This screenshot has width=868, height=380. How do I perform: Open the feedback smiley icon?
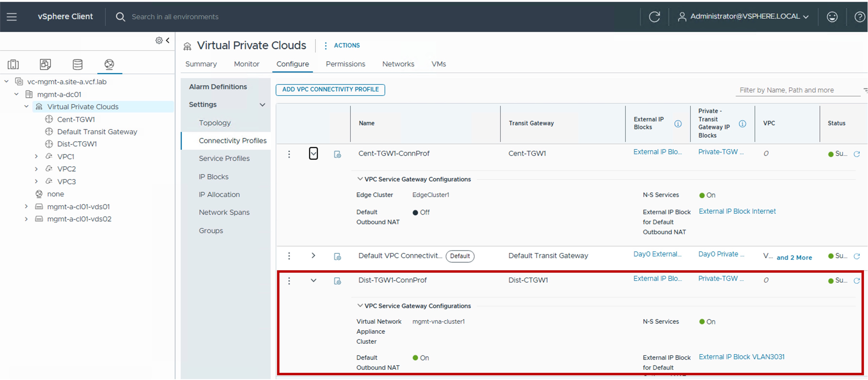pyautogui.click(x=832, y=16)
